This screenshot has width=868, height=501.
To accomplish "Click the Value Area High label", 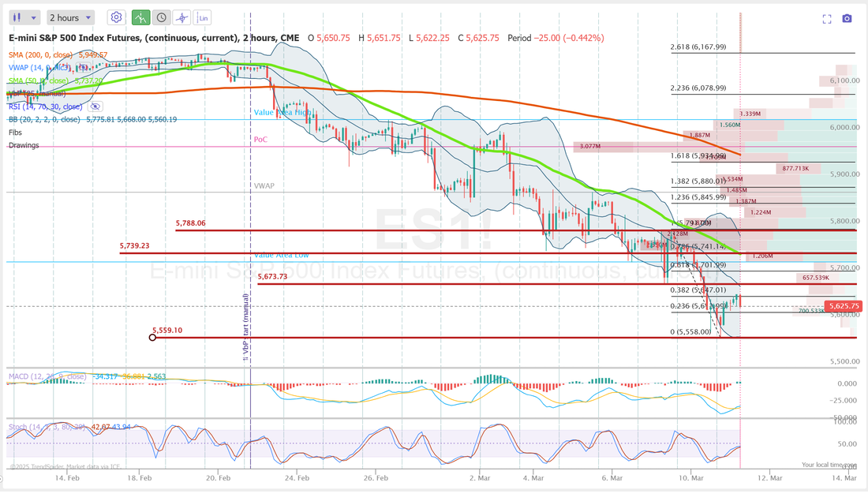I will click(282, 112).
